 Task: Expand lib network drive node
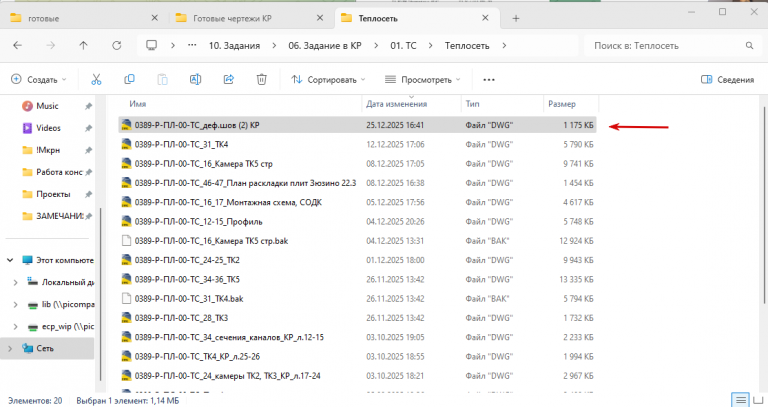tap(15, 305)
